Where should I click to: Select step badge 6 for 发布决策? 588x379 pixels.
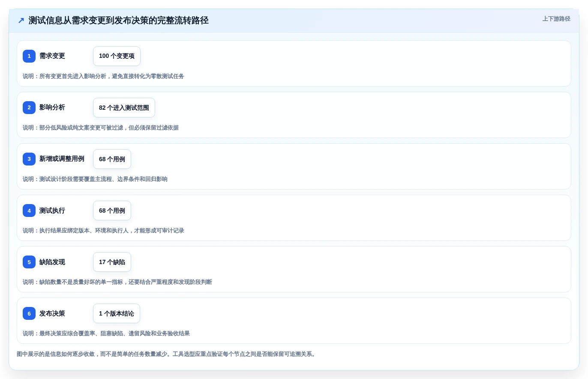(x=29, y=313)
